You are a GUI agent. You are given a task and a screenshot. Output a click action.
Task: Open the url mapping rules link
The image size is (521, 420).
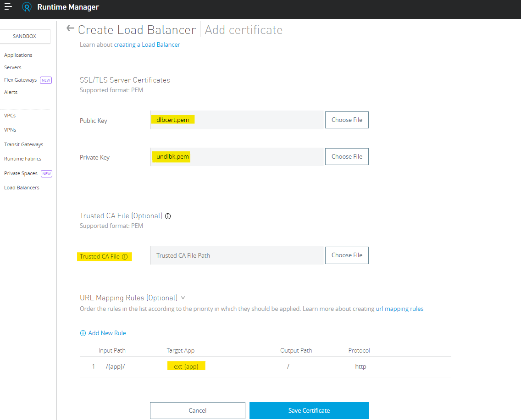click(399, 309)
